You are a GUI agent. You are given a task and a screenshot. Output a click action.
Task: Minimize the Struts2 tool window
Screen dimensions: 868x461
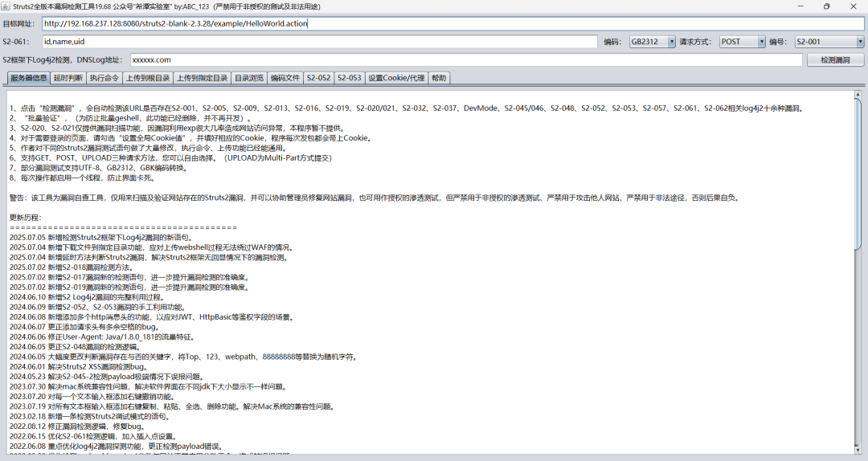pyautogui.click(x=801, y=6)
